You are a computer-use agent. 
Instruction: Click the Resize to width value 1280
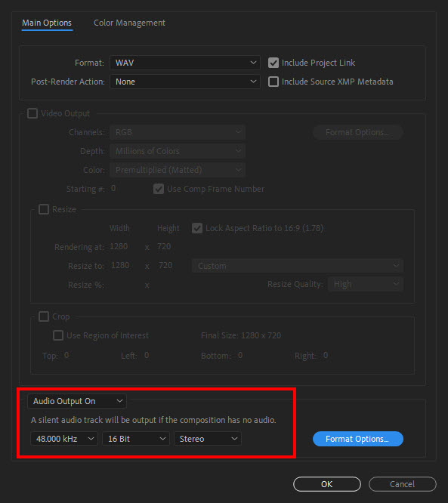(x=120, y=265)
